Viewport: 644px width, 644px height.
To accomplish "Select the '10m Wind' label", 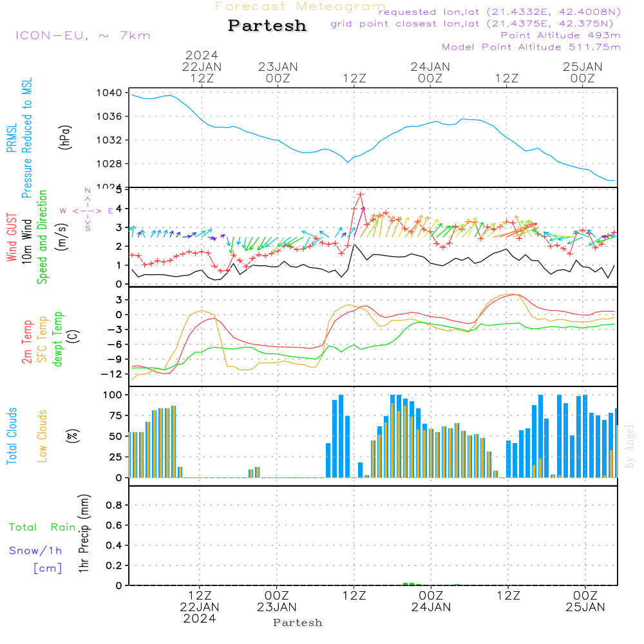I will (26, 241).
